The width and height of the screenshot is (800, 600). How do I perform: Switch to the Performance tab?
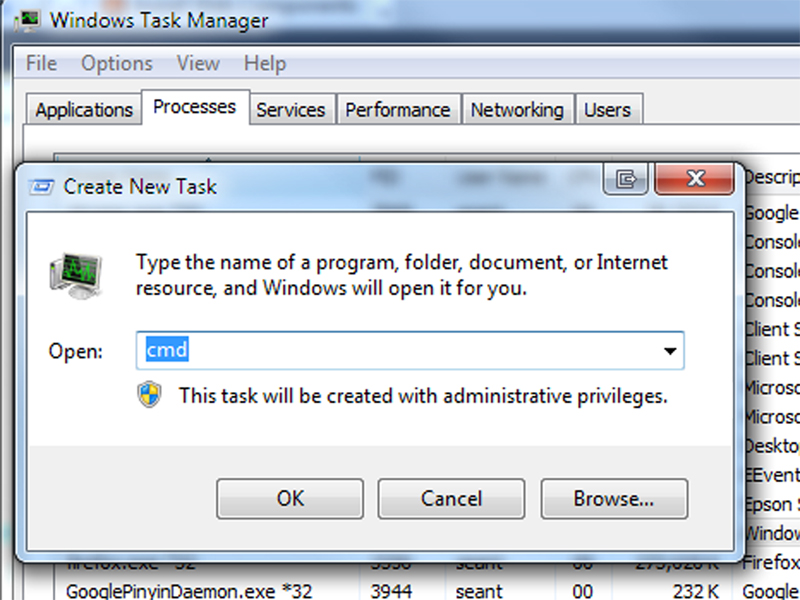click(x=397, y=109)
